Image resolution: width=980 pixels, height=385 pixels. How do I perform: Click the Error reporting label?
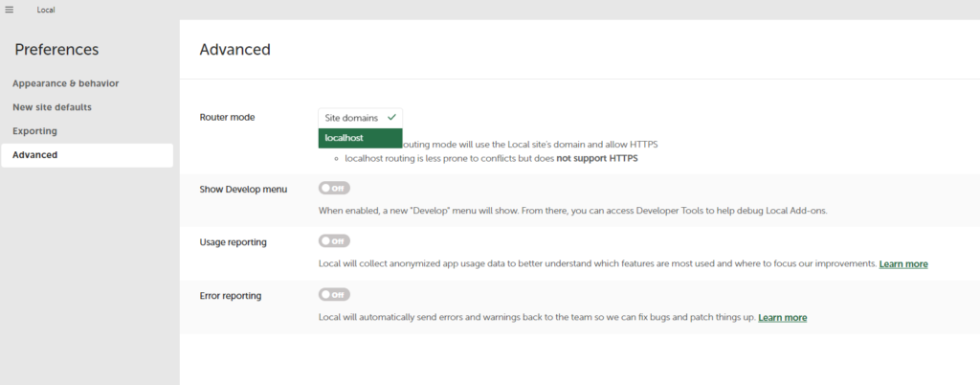click(229, 296)
